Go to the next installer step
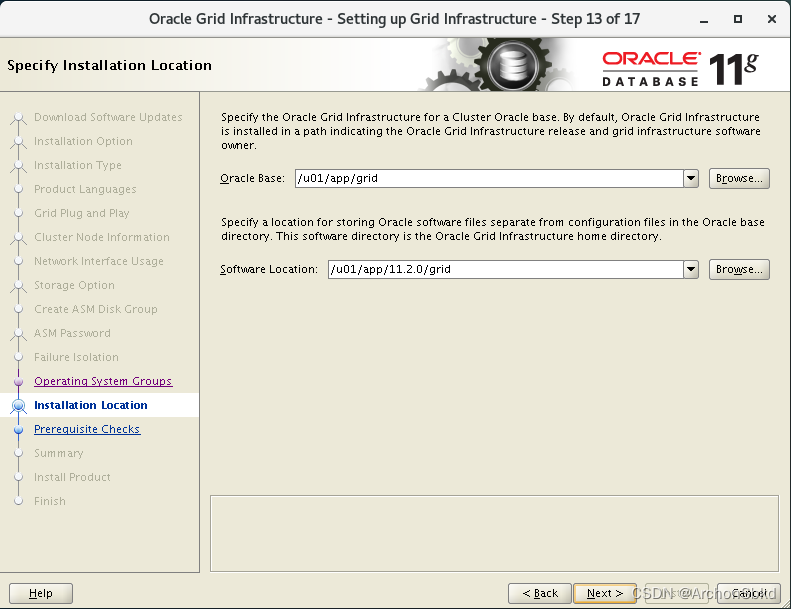 click(x=605, y=593)
